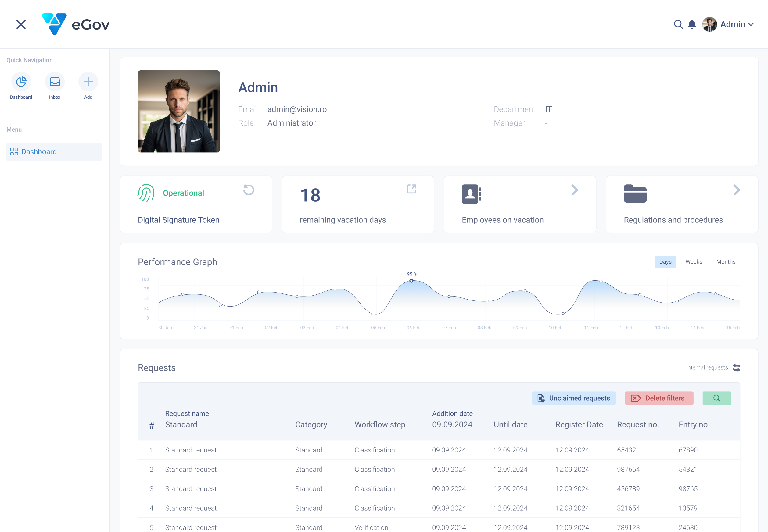Click the search magnifier in header
Viewport: 768px width, 532px height.
(678, 24)
